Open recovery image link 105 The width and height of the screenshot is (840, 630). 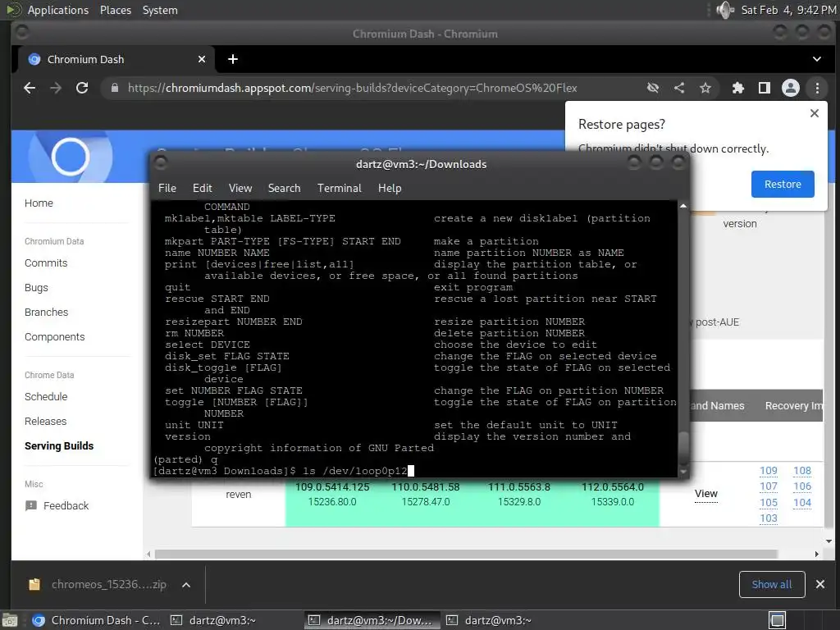768,503
